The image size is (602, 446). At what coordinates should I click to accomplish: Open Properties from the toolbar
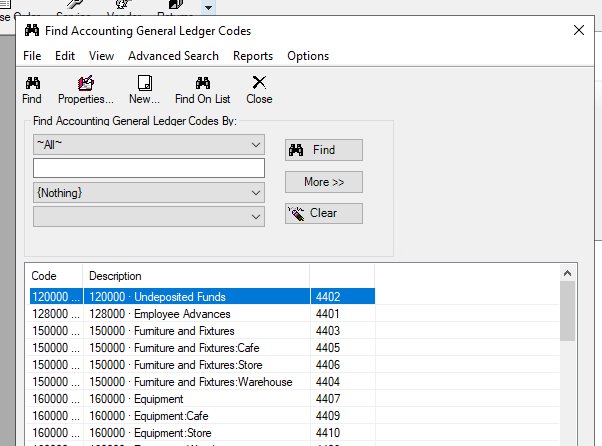click(86, 90)
